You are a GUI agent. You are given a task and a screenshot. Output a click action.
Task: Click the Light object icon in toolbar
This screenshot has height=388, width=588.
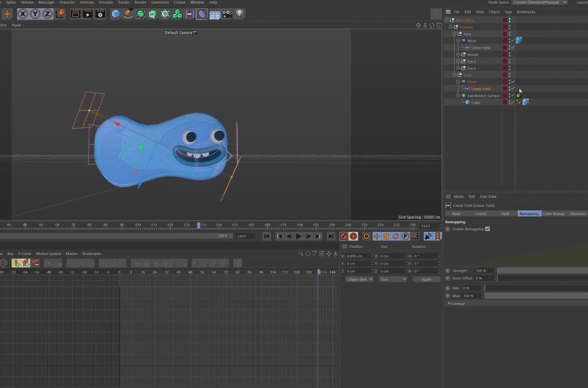point(239,14)
